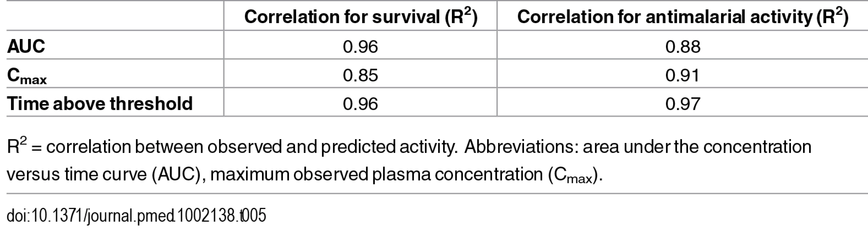Screen dimensions: 868x231
Task: Click the Time above threshold row label
Action: tap(100, 103)
